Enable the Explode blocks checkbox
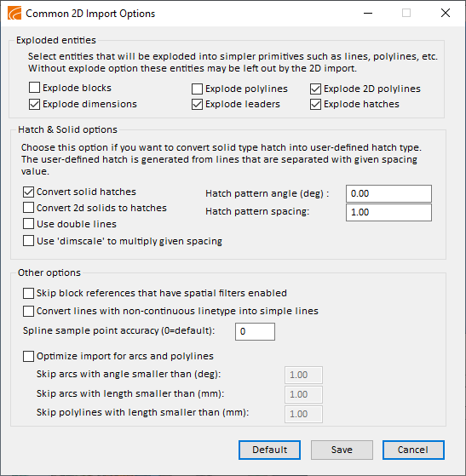Viewport: 466px width, 476px height. (34, 88)
